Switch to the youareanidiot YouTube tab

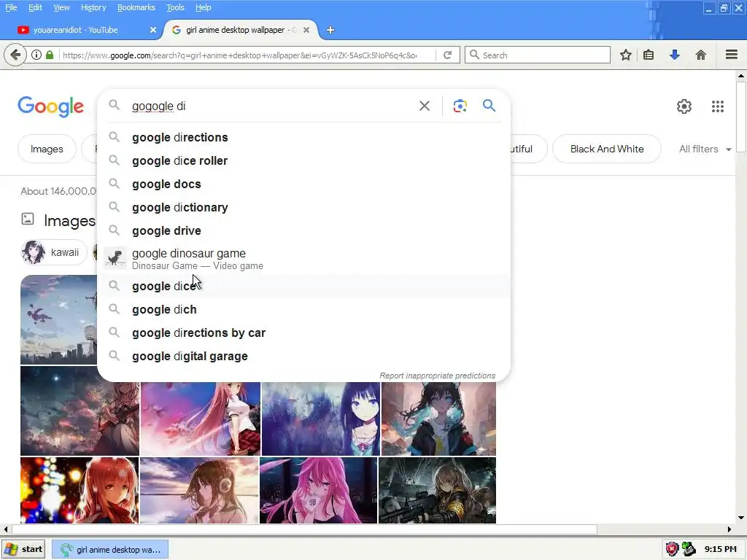coord(81,30)
